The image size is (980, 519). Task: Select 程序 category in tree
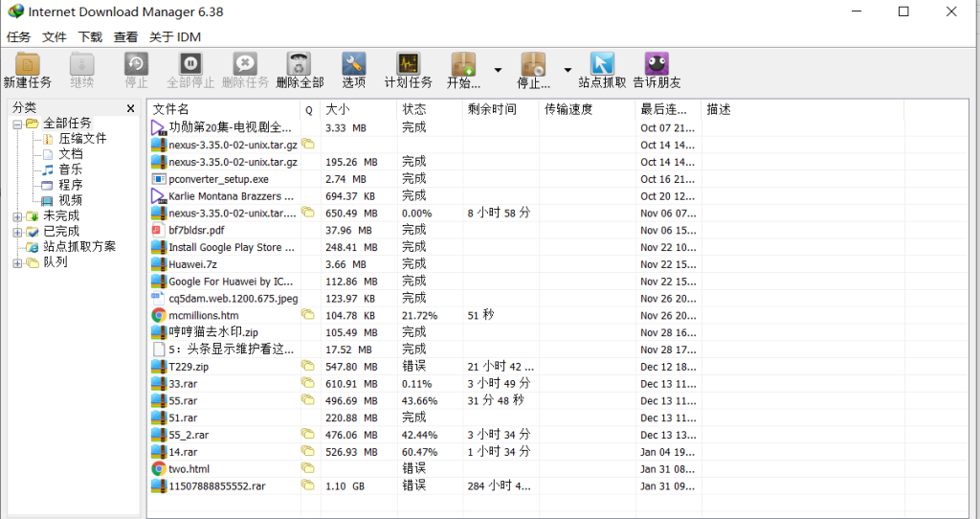tap(71, 185)
